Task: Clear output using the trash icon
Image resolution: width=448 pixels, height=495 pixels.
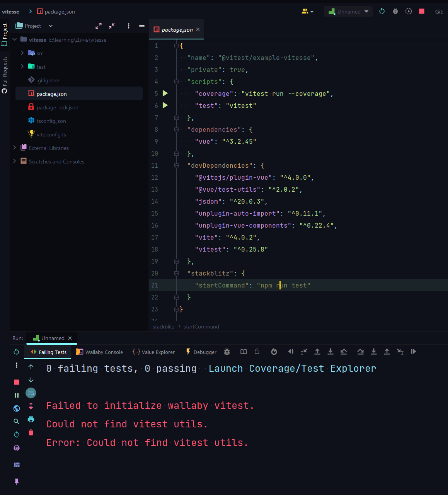Action: click(31, 432)
